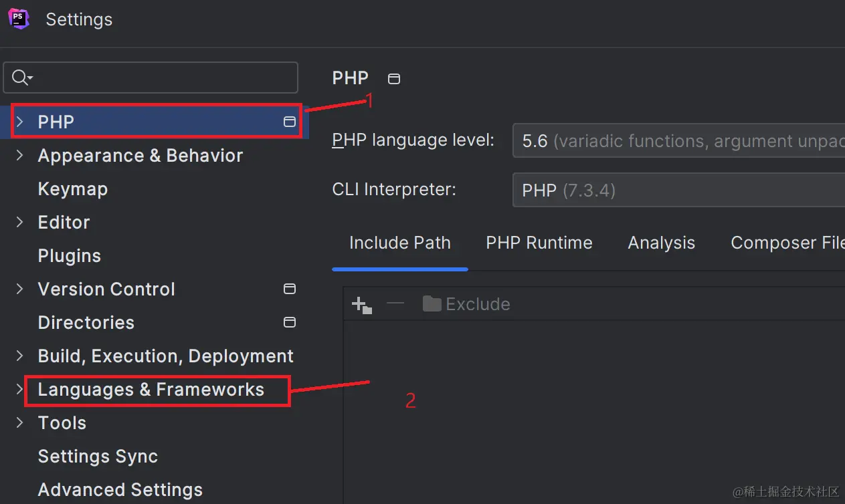This screenshot has height=504, width=845.
Task: Click the remove include path minus icon
Action: [x=395, y=303]
